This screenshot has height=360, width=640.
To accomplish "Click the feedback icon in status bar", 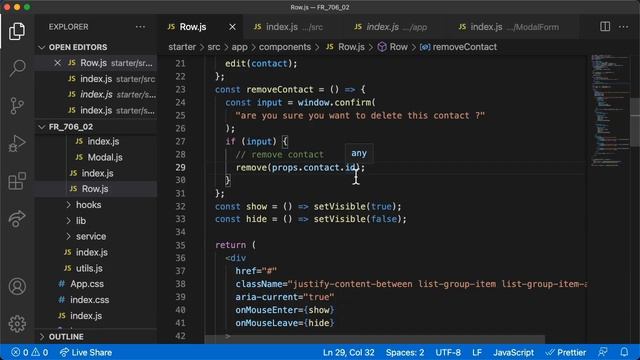I will [602, 352].
